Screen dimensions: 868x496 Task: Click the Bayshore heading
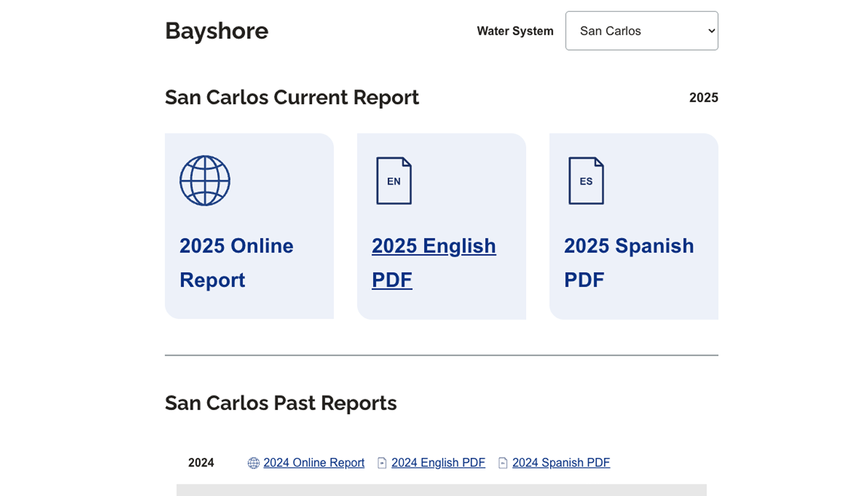tap(216, 31)
